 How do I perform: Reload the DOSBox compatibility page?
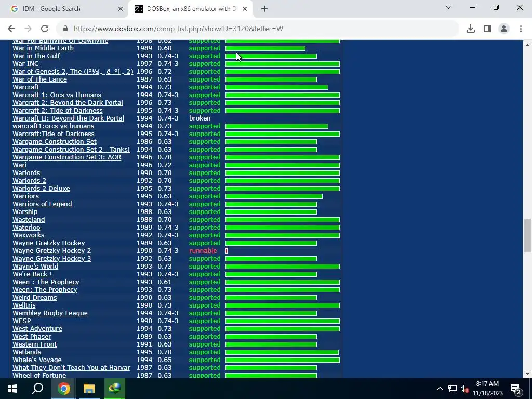[x=45, y=29]
